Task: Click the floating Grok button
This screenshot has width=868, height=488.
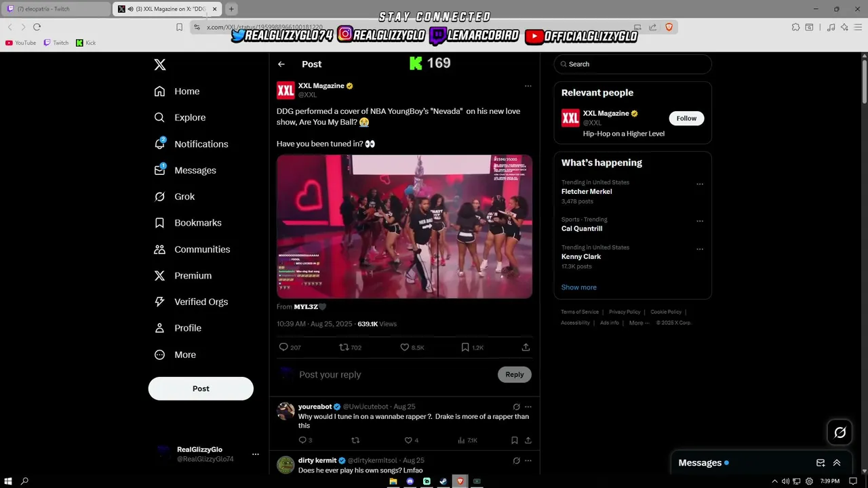Action: (x=840, y=432)
